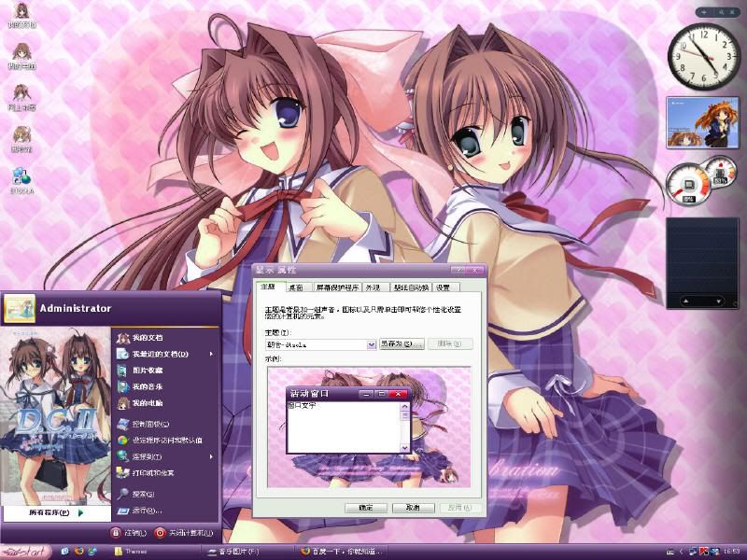Click the red K tray icon
This screenshot has width=747, height=560.
[704, 552]
